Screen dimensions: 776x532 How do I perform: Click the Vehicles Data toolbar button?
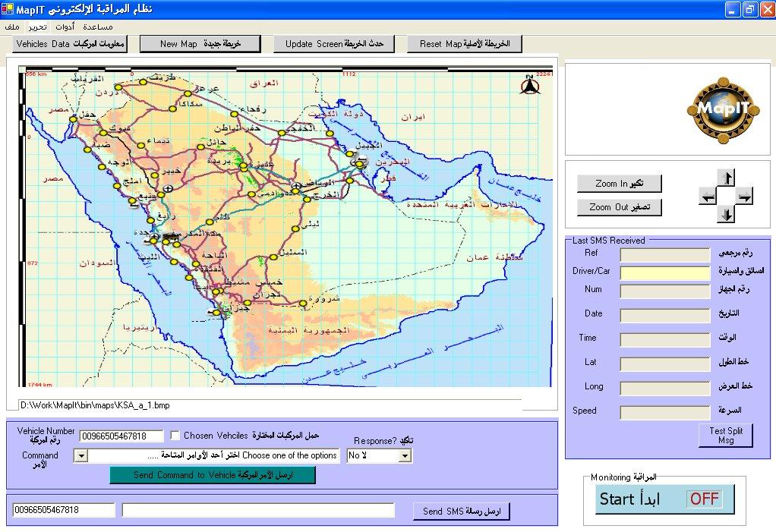tap(70, 44)
